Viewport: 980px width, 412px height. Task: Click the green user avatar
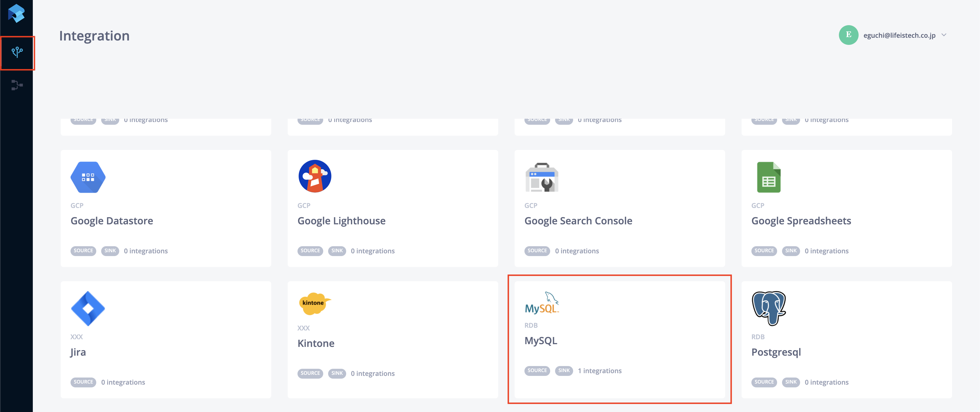pyautogui.click(x=848, y=35)
